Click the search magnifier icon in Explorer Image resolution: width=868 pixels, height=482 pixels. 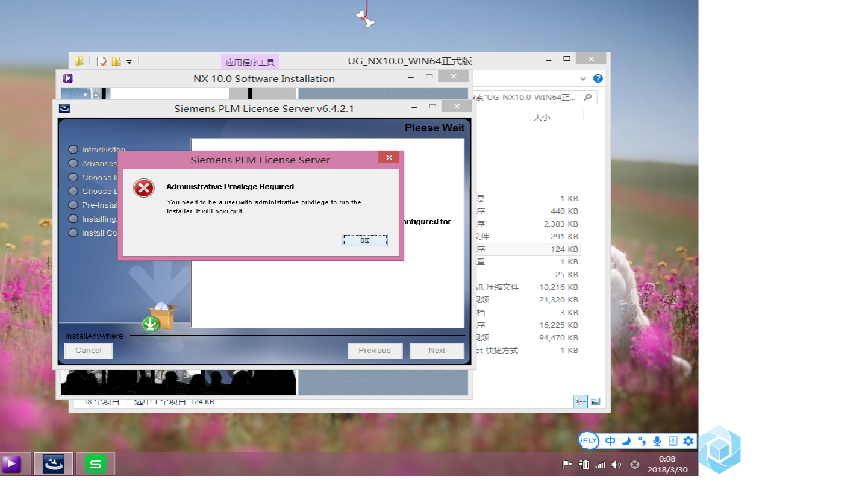coord(588,97)
